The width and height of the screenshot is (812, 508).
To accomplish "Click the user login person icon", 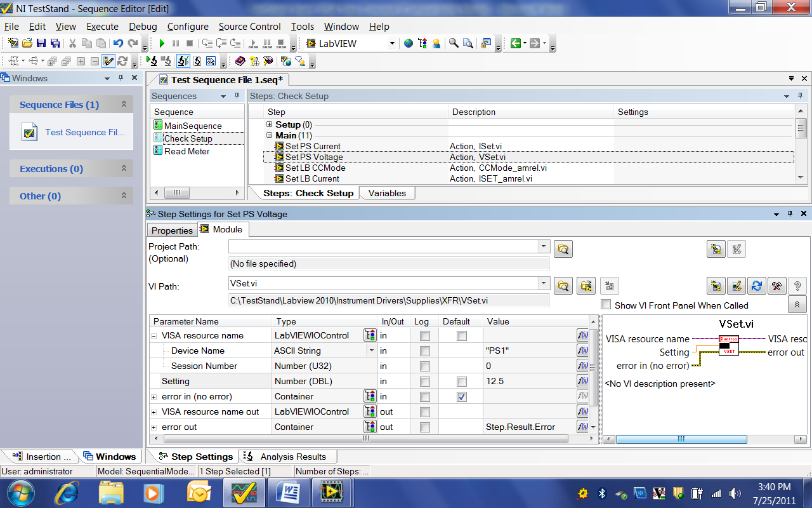I will tap(436, 43).
